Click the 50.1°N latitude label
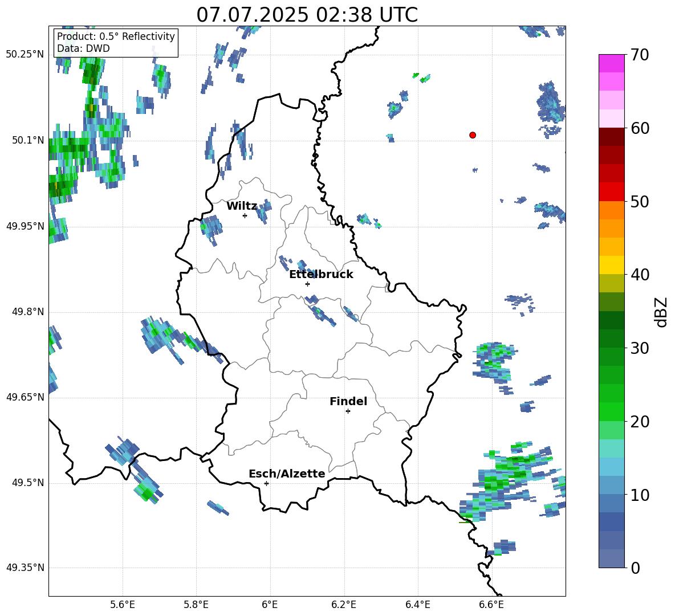 pos(28,140)
